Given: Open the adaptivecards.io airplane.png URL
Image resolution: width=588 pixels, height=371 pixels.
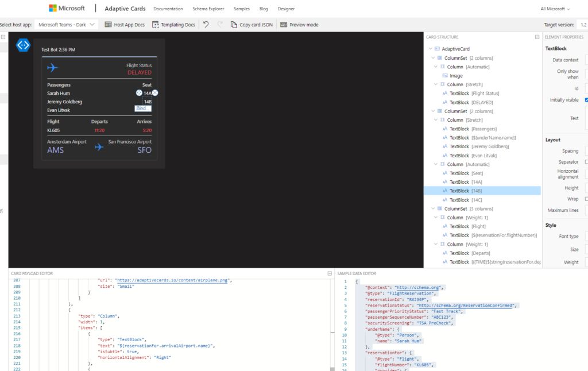Looking at the screenshot, I should (172, 280).
